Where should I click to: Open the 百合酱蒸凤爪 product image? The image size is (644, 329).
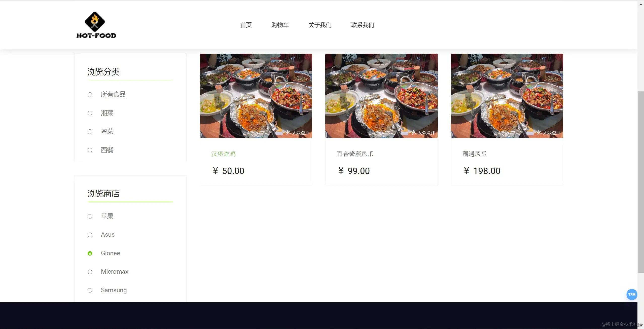pyautogui.click(x=381, y=96)
